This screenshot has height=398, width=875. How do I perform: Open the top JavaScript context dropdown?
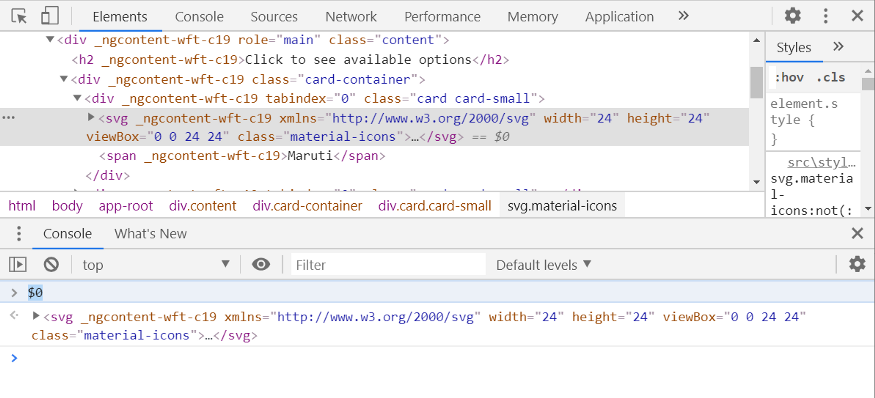coord(156,265)
